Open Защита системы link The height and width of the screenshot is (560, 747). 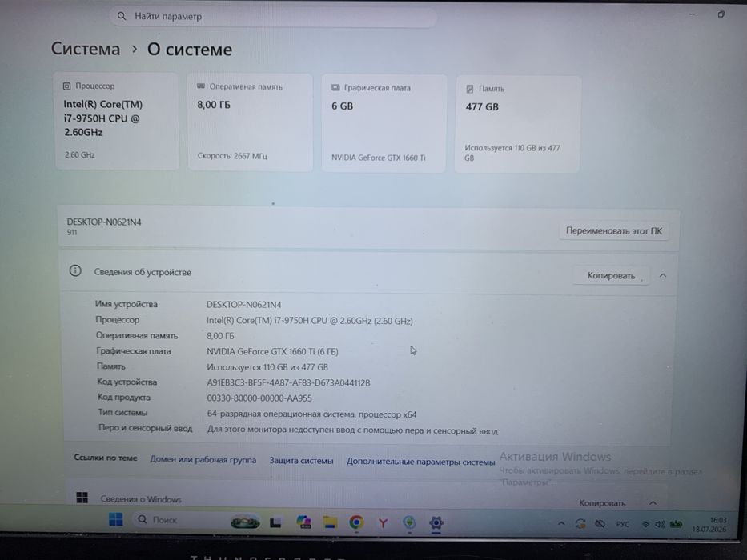301,461
